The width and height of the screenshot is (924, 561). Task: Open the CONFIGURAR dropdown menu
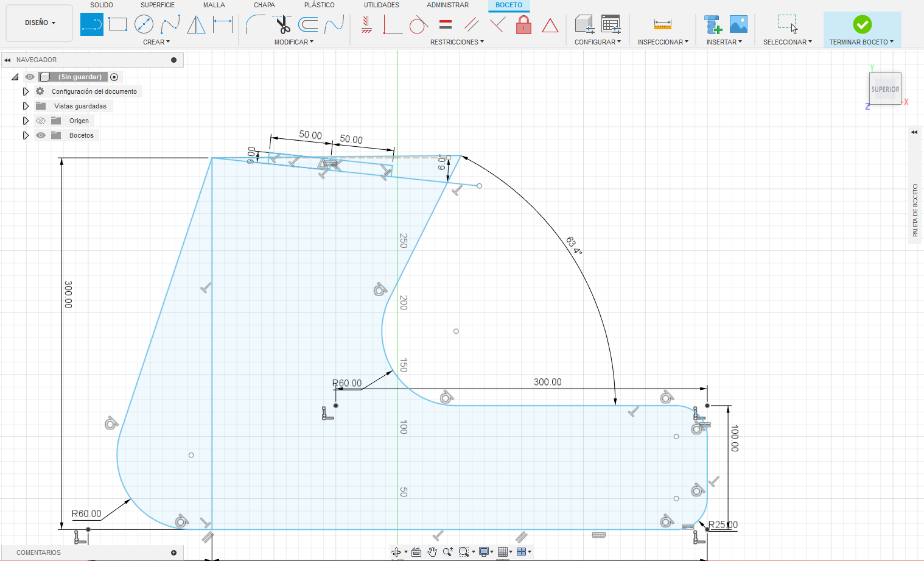point(598,42)
